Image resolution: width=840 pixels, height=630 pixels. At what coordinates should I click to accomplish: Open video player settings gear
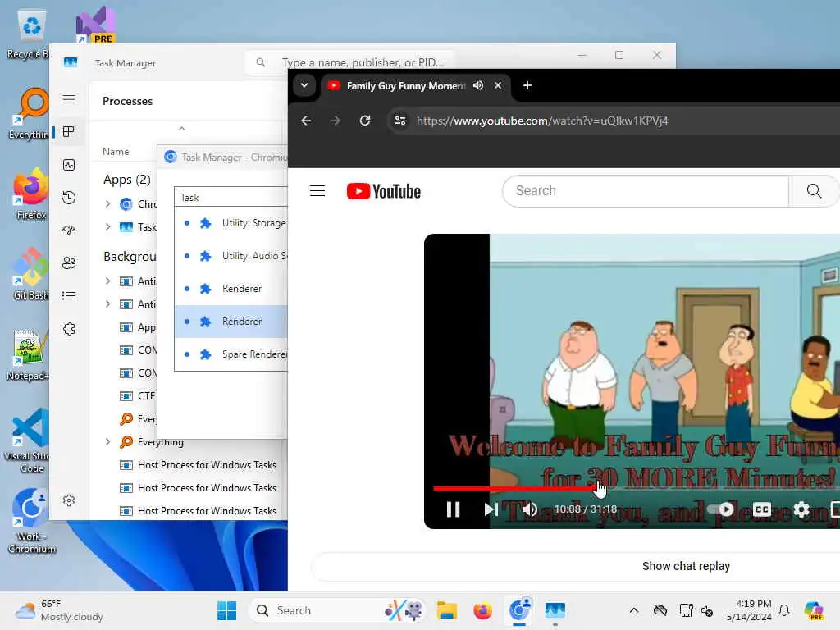801,509
